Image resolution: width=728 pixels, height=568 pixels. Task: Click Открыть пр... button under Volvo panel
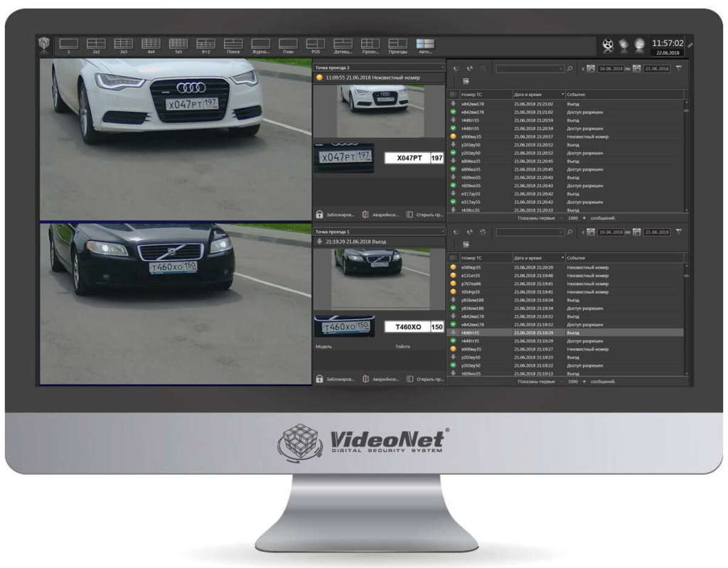[425, 379]
